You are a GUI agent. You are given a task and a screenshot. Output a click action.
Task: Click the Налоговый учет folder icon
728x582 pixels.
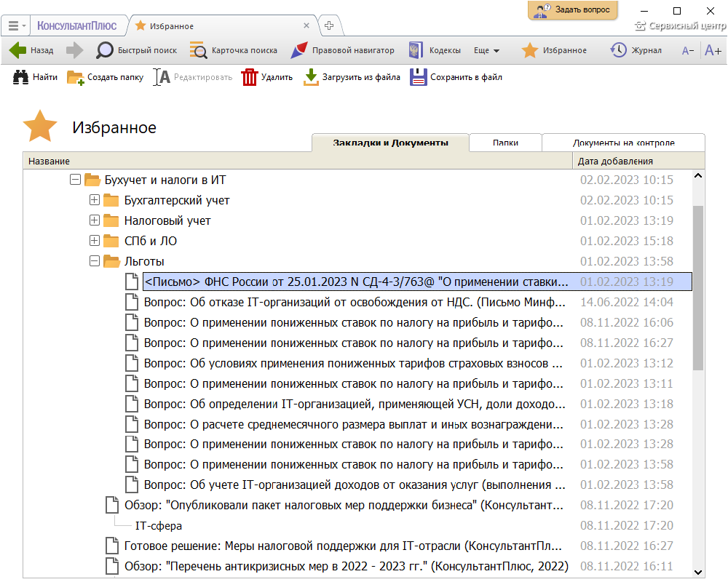click(x=111, y=221)
